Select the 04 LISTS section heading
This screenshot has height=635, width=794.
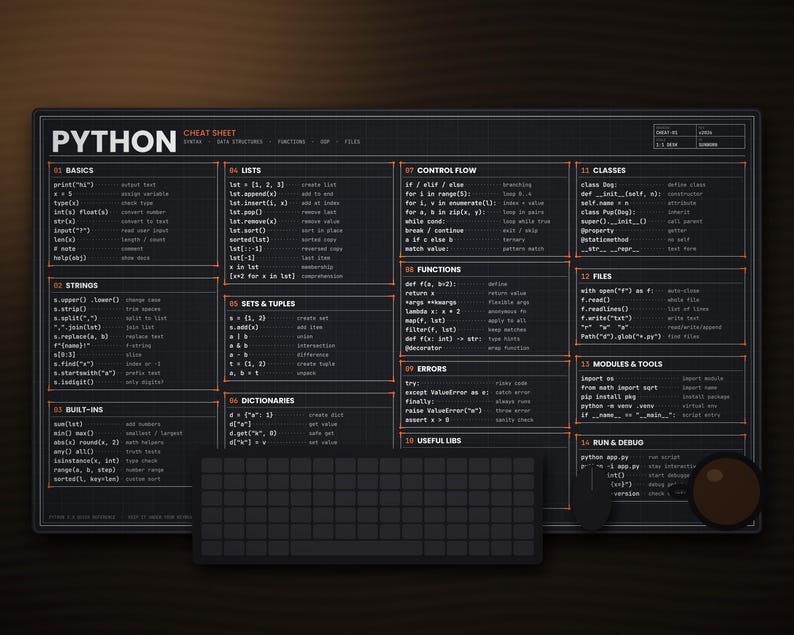pyautogui.click(x=245, y=170)
